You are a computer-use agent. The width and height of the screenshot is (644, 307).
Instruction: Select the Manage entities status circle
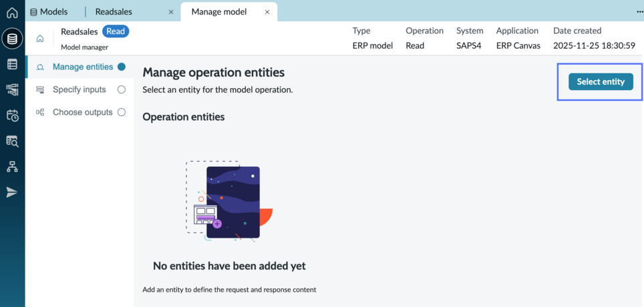[121, 67]
